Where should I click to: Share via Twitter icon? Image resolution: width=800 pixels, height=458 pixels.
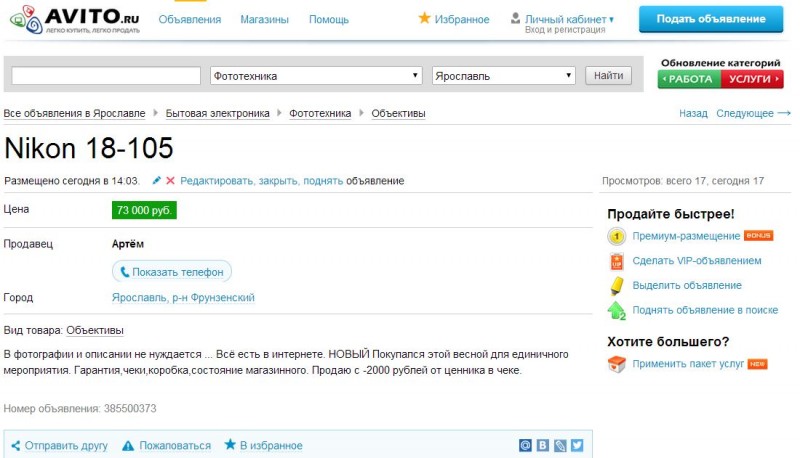(576, 445)
